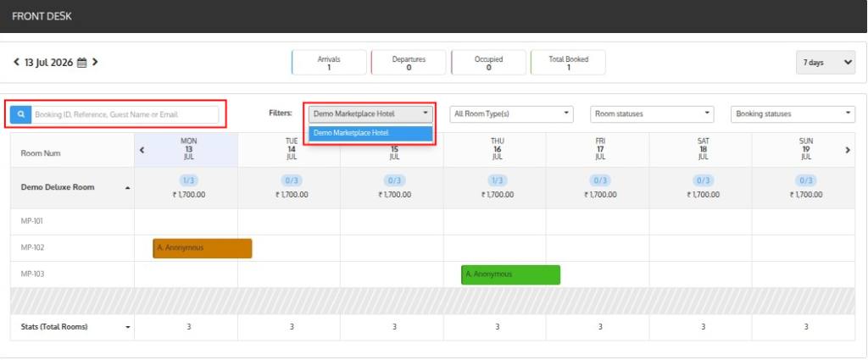Open the Booking statuses dropdown
The image size is (868, 360).
point(793,114)
